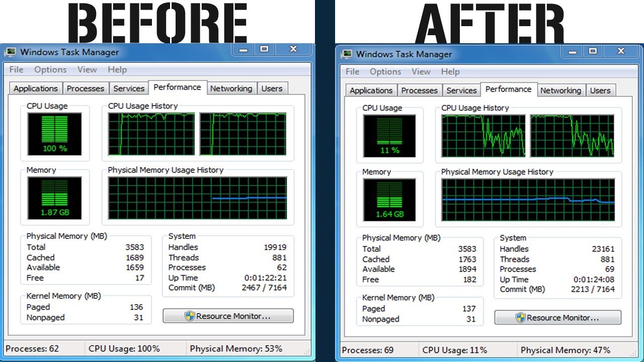This screenshot has width=644, height=362.
Task: Click the Free memory value 182
Action: [469, 280]
